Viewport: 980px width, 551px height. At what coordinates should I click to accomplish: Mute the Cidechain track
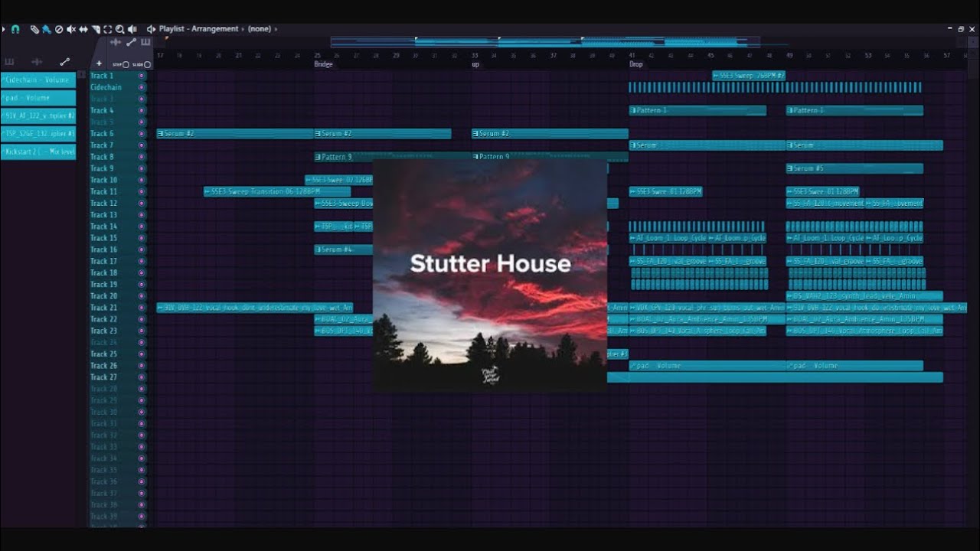pos(141,87)
